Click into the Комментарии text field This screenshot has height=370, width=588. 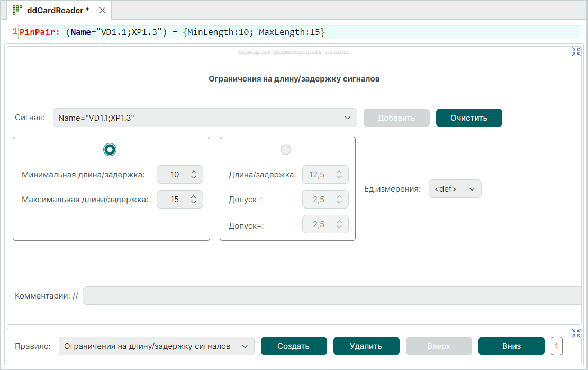click(x=332, y=296)
